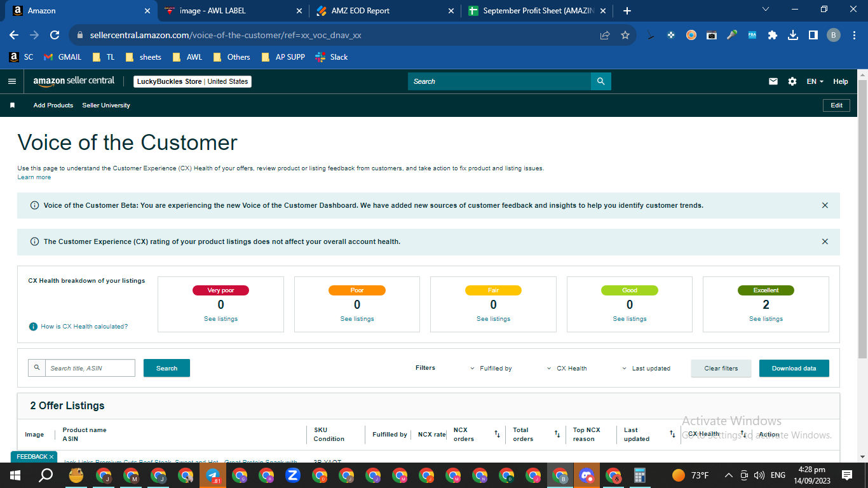Go back to the previous page

(14, 36)
